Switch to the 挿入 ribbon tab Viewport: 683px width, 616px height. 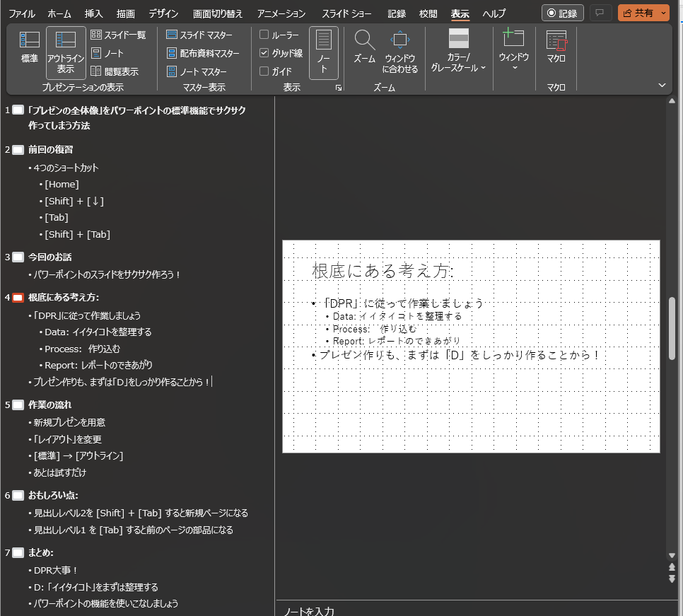[x=93, y=13]
